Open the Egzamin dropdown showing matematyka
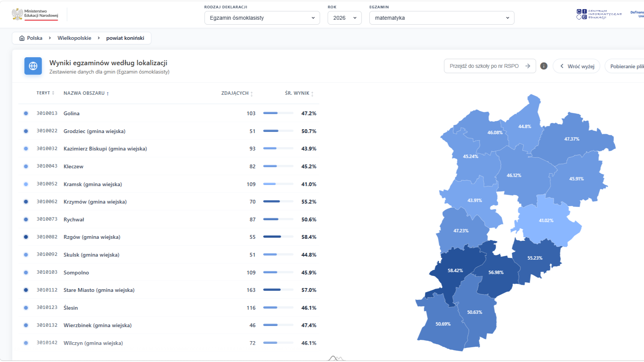The image size is (644, 362). pos(442,18)
